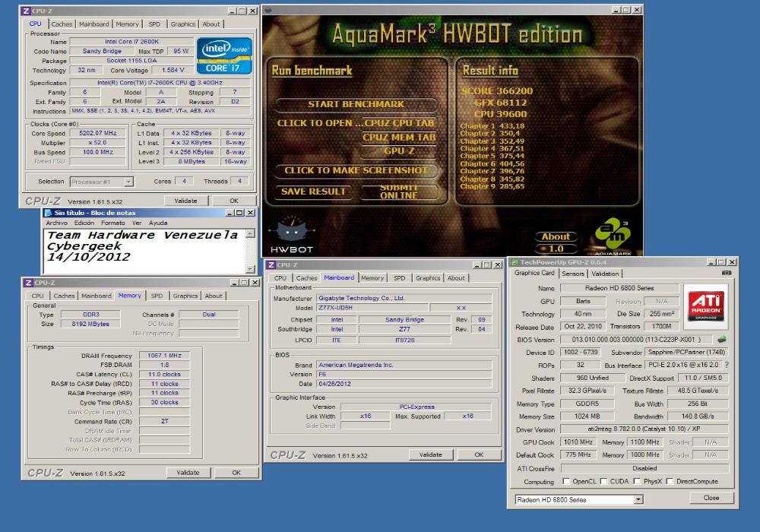Click the GPU-Z title bar icon
This screenshot has width=760, height=532.
point(515,262)
